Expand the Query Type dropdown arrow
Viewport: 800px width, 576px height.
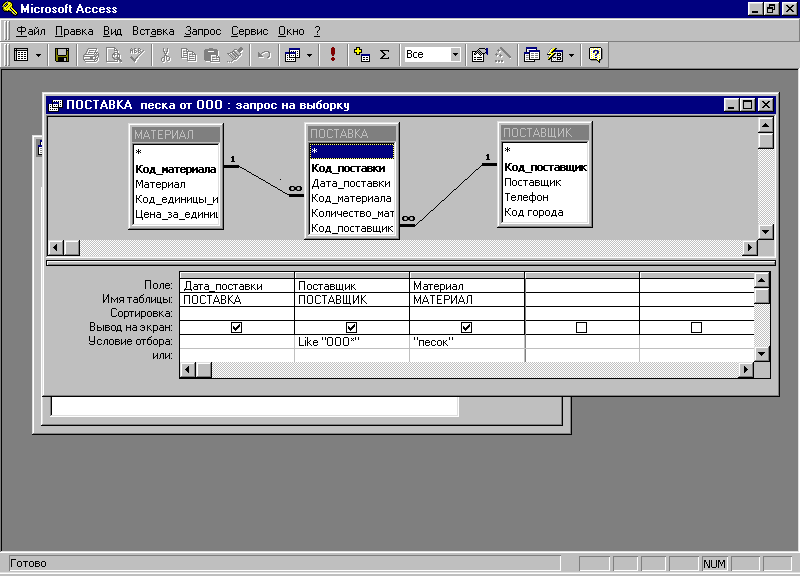309,55
